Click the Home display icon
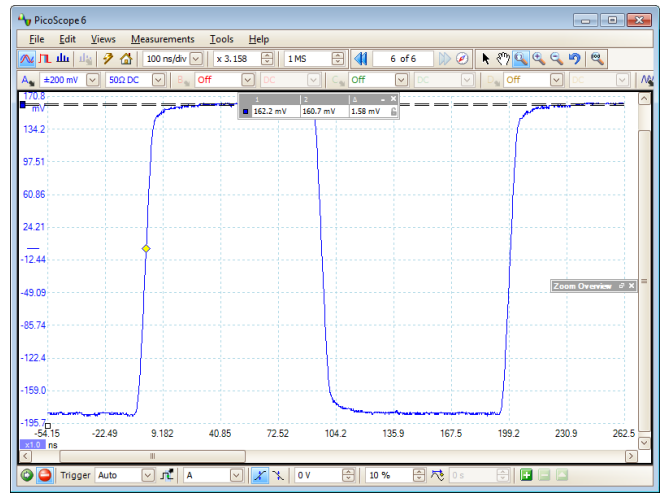 [x=126, y=59]
